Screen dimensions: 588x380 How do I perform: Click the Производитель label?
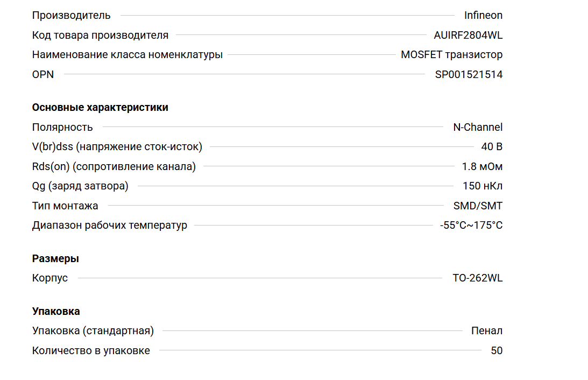[72, 16]
